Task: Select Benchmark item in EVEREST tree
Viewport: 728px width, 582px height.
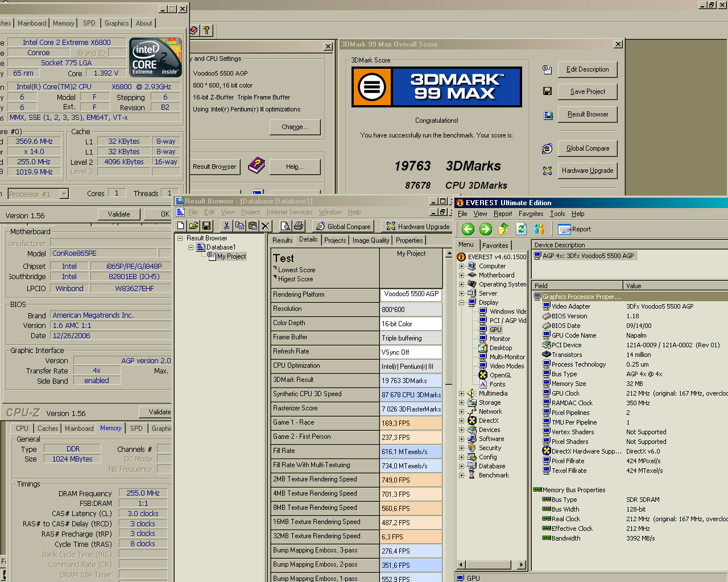Action: point(493,475)
